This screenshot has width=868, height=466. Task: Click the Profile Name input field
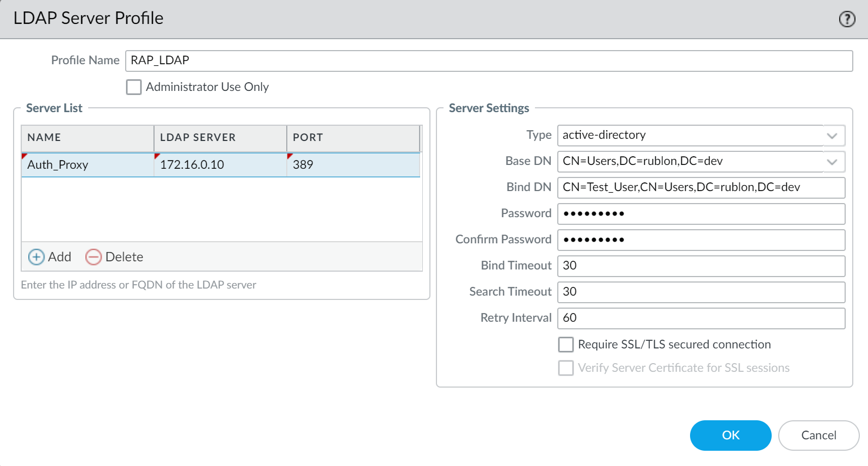pos(488,60)
